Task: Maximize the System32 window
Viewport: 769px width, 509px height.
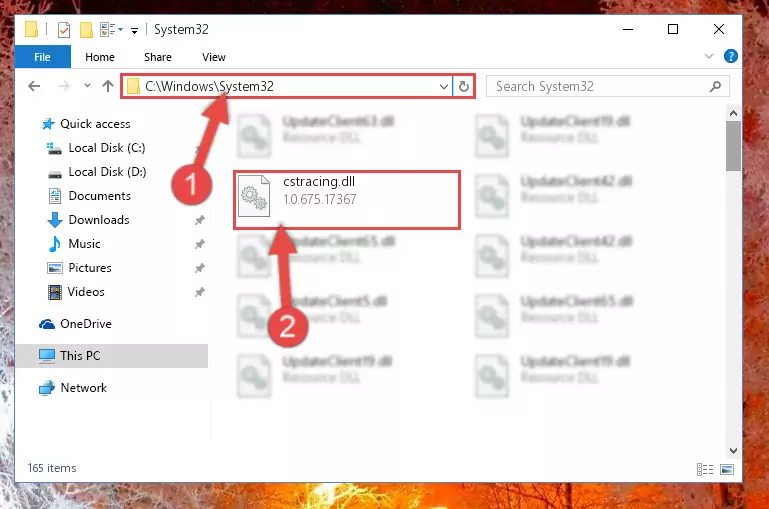Action: pyautogui.click(x=673, y=29)
